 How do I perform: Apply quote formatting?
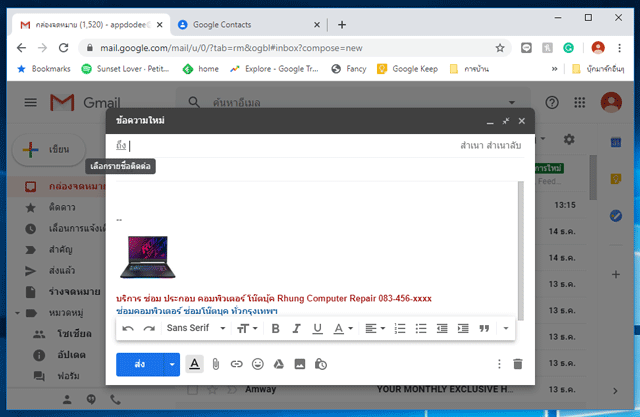click(x=484, y=328)
